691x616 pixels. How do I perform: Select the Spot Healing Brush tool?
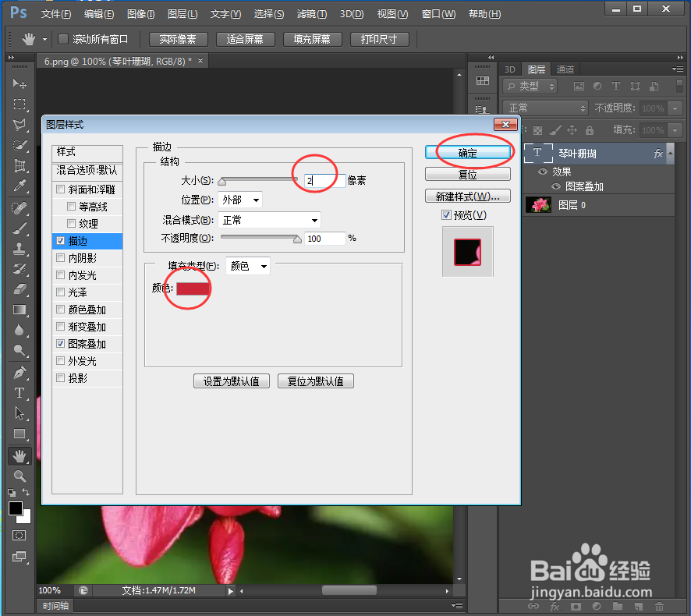19,208
